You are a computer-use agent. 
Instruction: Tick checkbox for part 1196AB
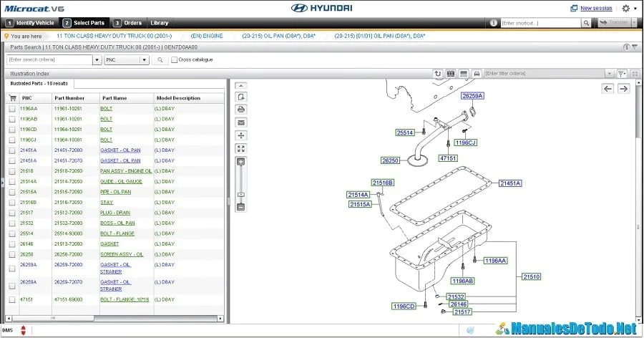[x=12, y=120]
